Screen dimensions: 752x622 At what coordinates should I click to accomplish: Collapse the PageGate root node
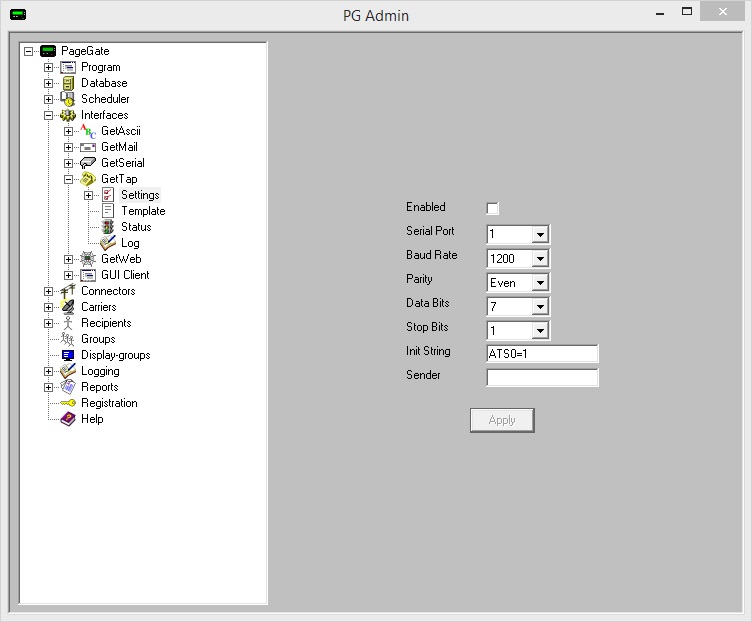tap(29, 51)
